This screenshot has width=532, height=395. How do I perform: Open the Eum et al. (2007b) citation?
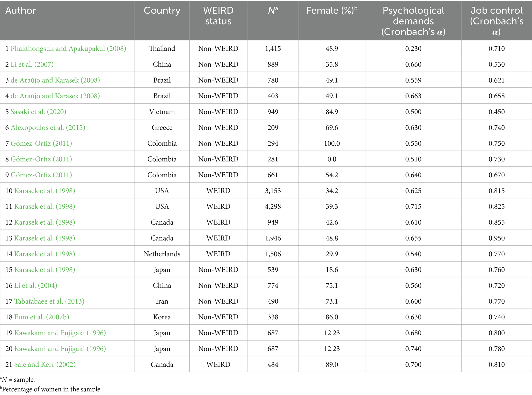[x=41, y=317]
